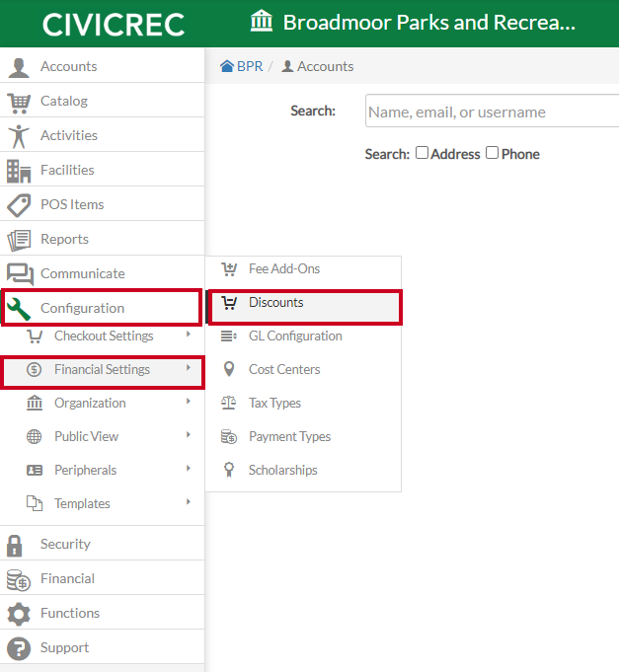Click the Payment Types coins icon

[229, 437]
